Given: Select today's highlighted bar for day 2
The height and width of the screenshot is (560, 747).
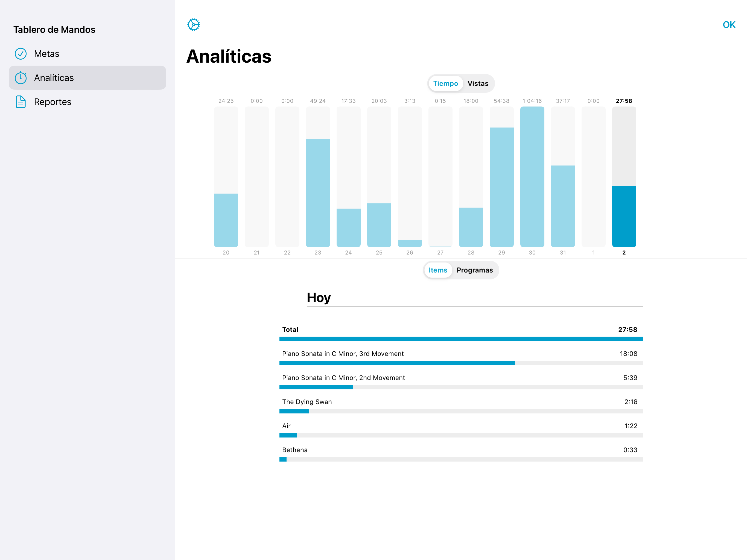Looking at the screenshot, I should (624, 216).
